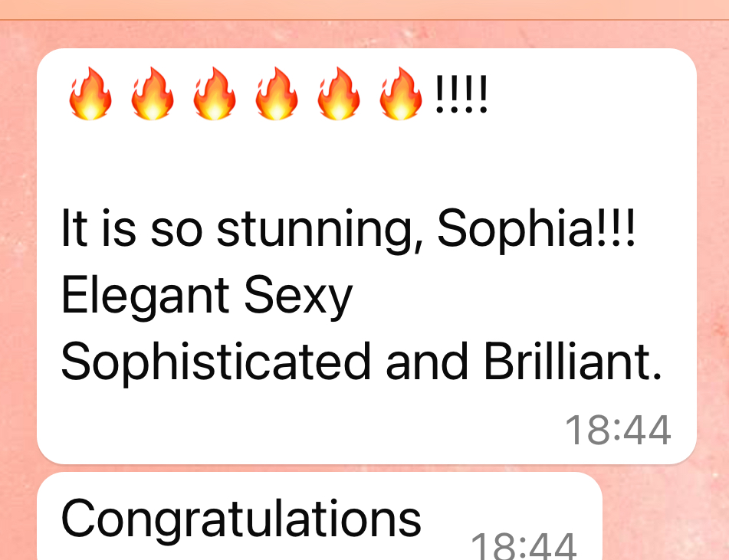Click the fifth fire emoji

coord(339,93)
